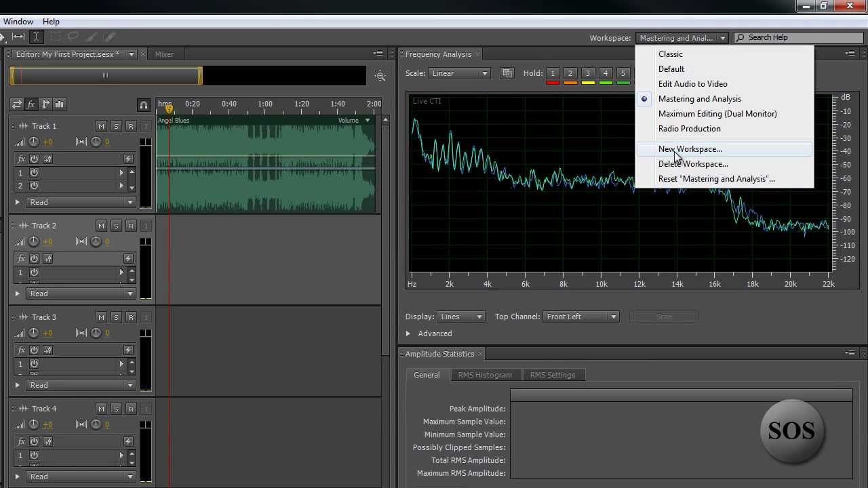Open Track 2 Read automation mode dropdown
868x488 pixels.
81,293
